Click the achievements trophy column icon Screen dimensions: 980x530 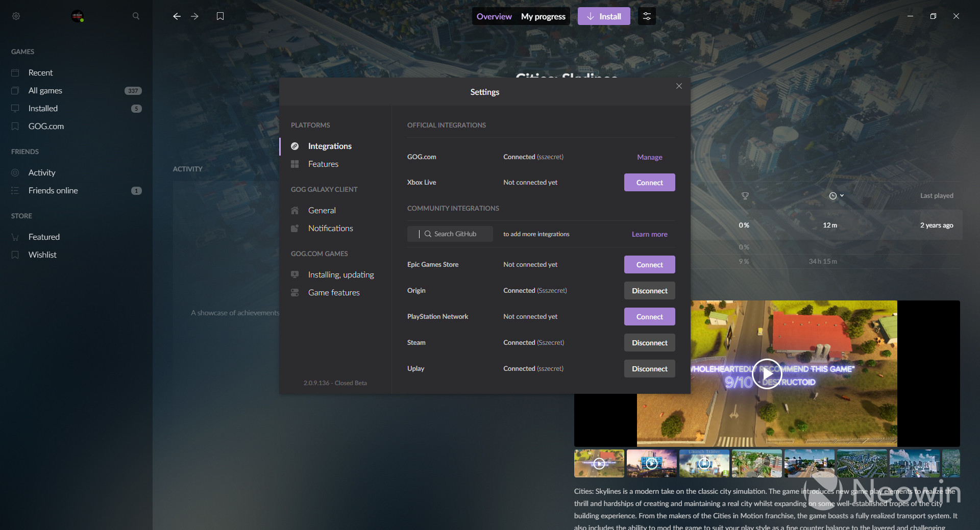tap(745, 196)
